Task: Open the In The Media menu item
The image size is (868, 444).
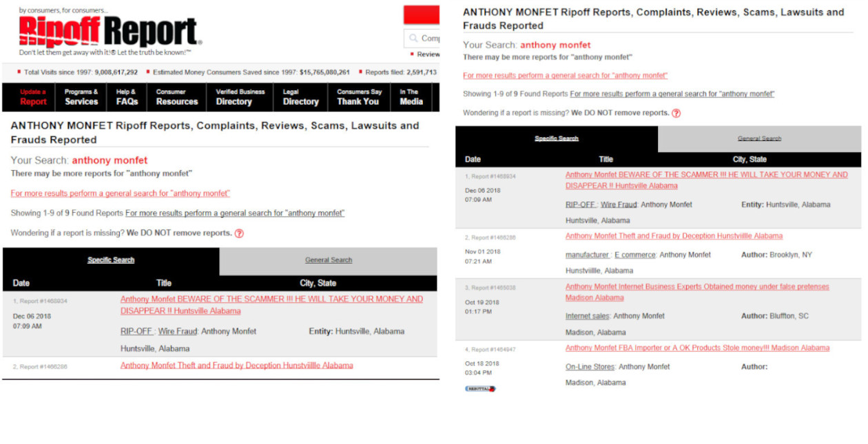Action: 411,97
